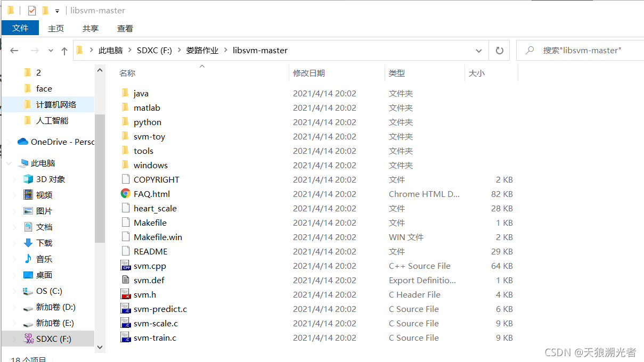Click the SDXC (F:) drive icon
Viewport: 644px width, 362px height.
[x=29, y=339]
